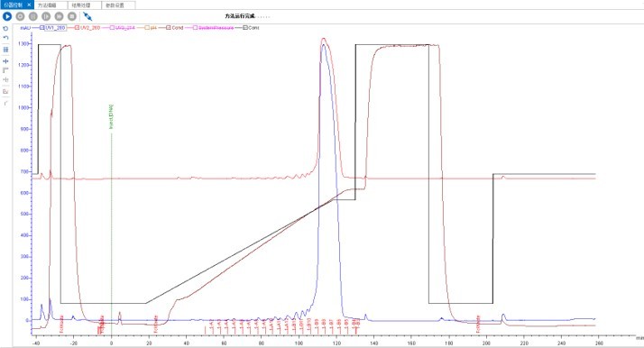Toggle the Cond curve checkbox

169,27
